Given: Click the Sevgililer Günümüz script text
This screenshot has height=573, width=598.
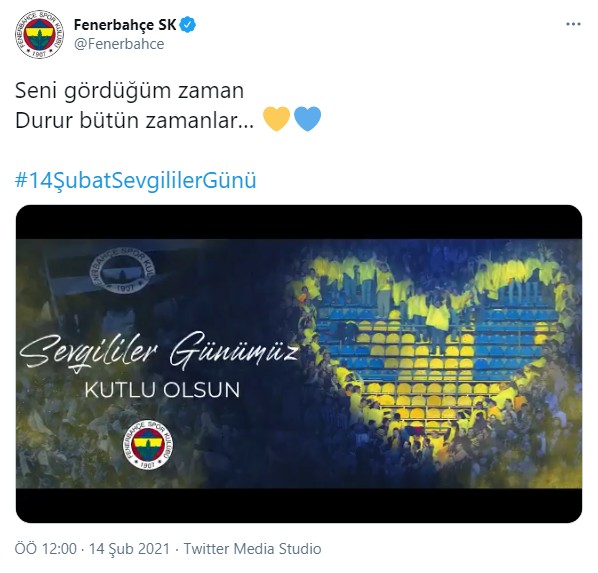Looking at the screenshot, I should (x=158, y=350).
